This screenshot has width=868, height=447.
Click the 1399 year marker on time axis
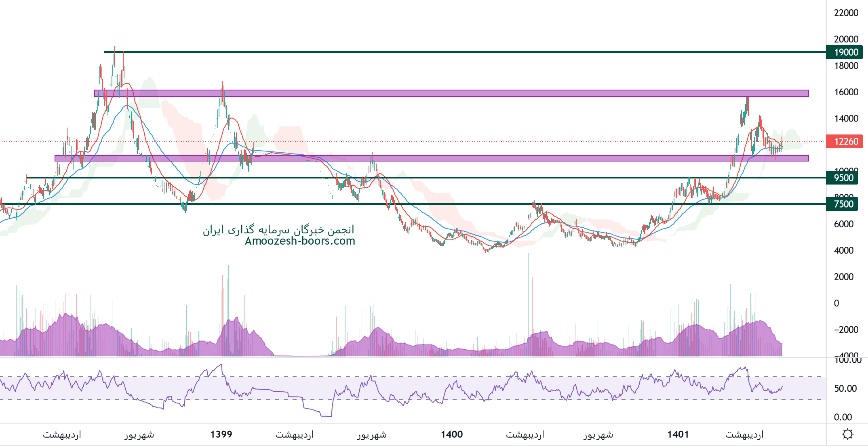tap(221, 434)
